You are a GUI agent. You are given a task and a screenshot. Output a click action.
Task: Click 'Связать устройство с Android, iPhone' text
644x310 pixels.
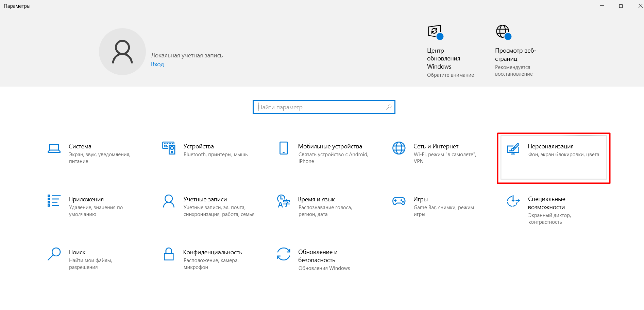pyautogui.click(x=333, y=158)
